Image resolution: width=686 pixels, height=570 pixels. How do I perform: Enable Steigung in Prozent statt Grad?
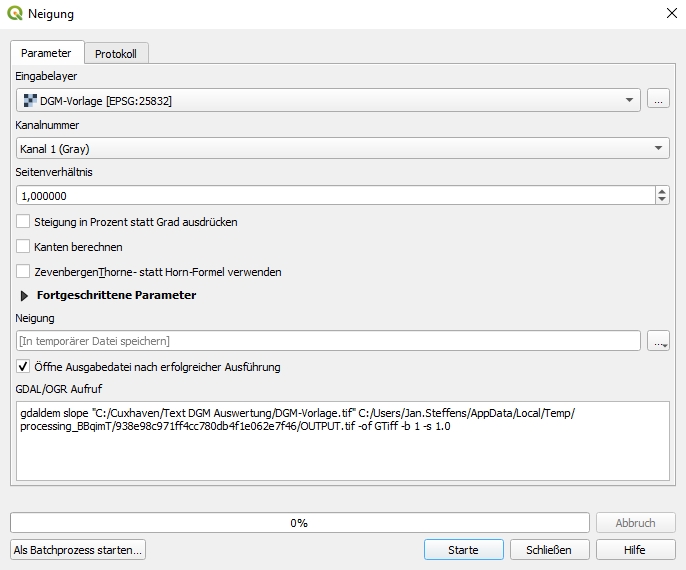pyautogui.click(x=23, y=222)
